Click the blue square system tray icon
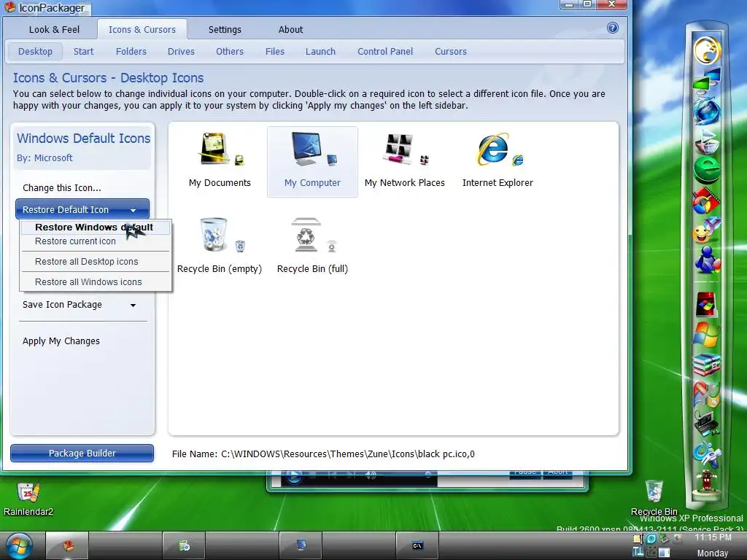 coord(651,539)
